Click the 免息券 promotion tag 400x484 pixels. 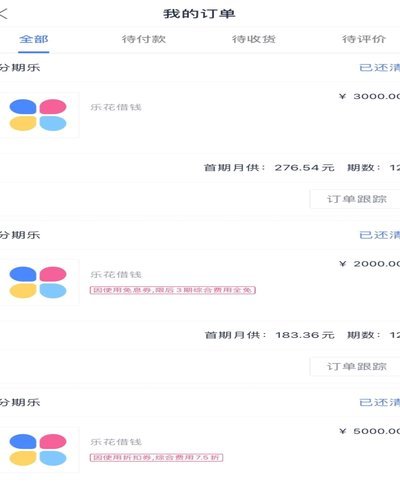click(173, 290)
